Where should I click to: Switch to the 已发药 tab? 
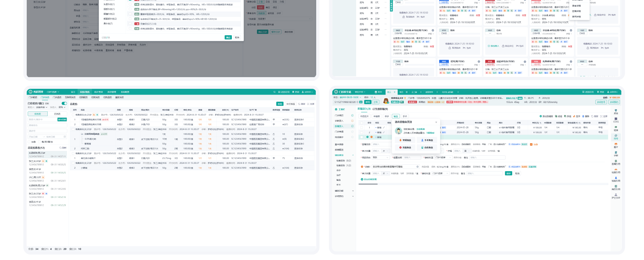(57, 114)
